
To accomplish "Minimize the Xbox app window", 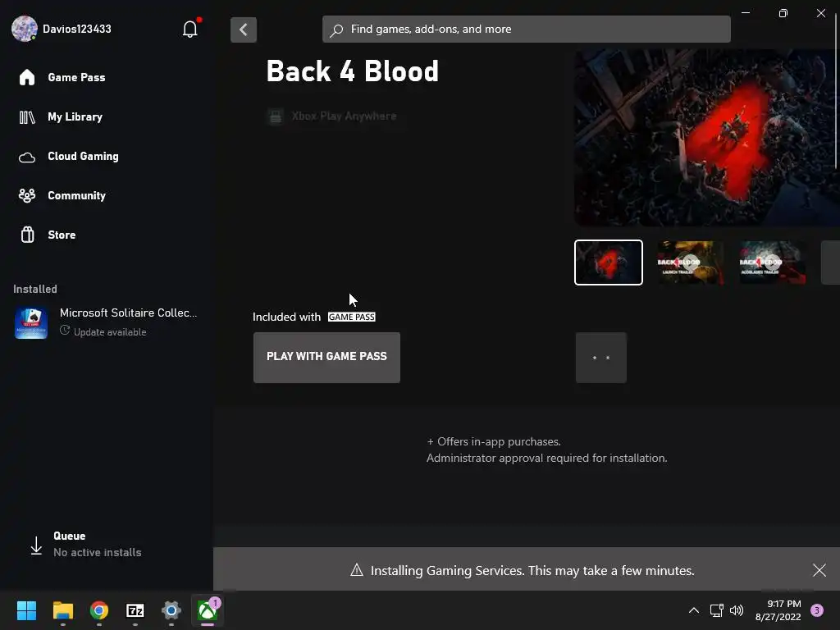I will pyautogui.click(x=746, y=13).
